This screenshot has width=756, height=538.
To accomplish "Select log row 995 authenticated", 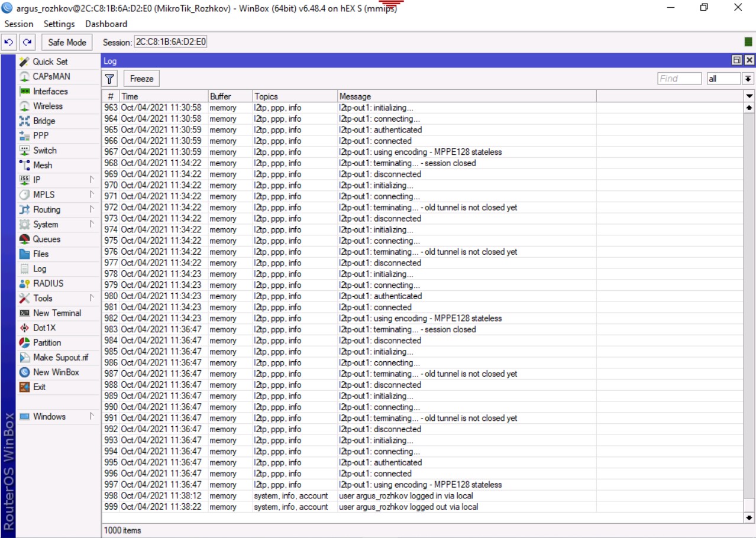I will coord(423,462).
